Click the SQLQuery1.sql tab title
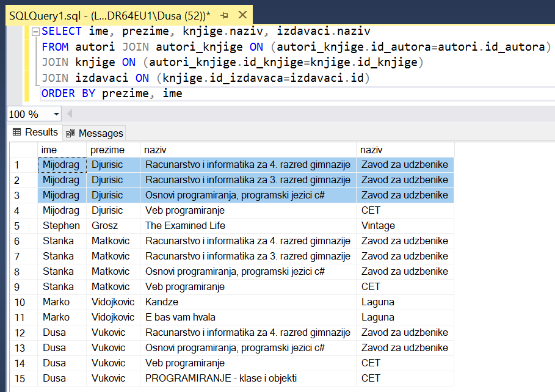 coord(110,15)
